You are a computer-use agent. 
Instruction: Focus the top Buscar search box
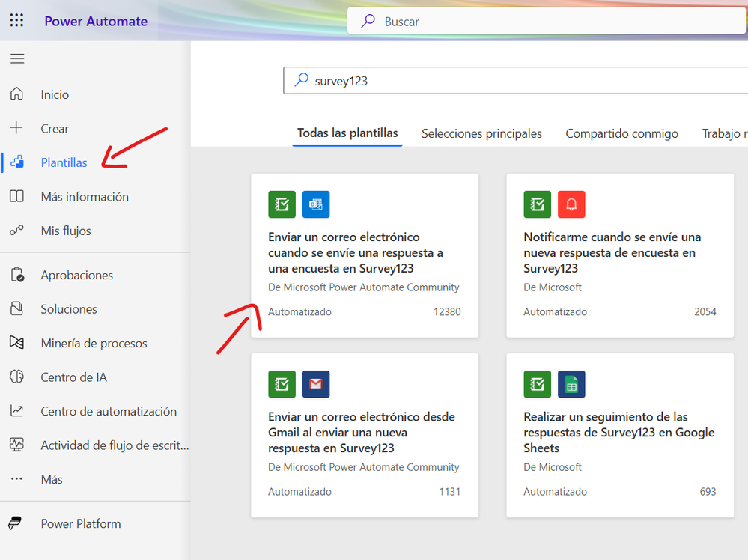(547, 21)
